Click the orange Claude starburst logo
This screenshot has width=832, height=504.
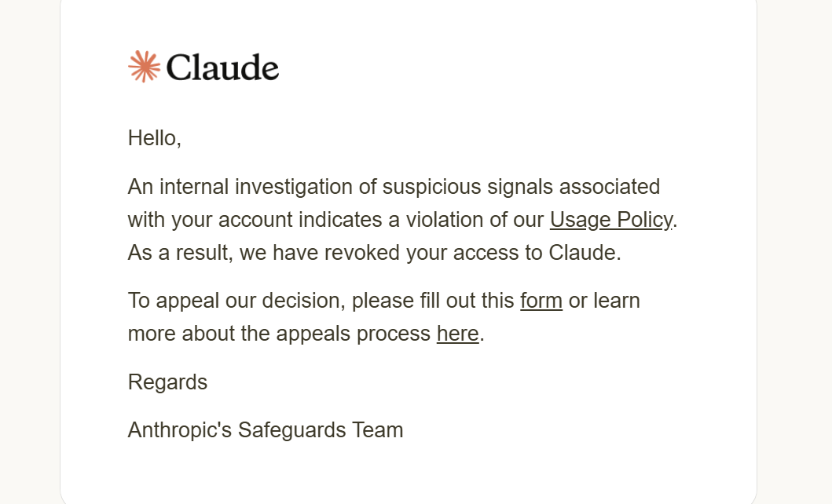click(144, 67)
